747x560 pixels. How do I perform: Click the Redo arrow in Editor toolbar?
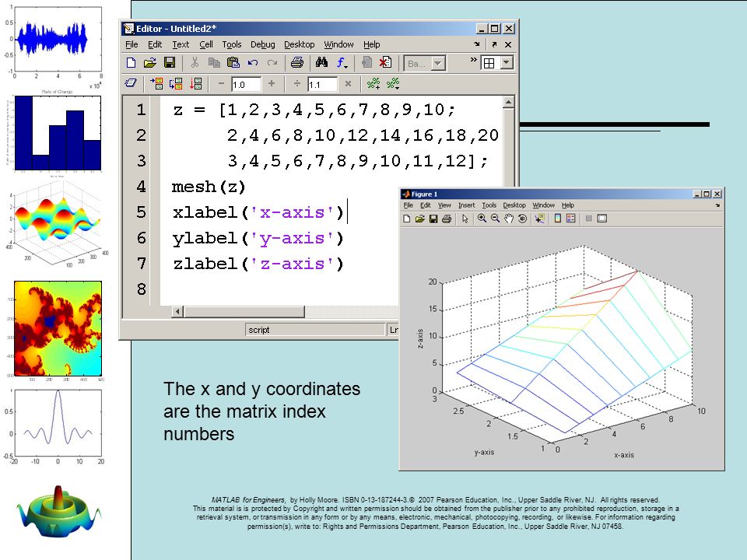pos(272,63)
